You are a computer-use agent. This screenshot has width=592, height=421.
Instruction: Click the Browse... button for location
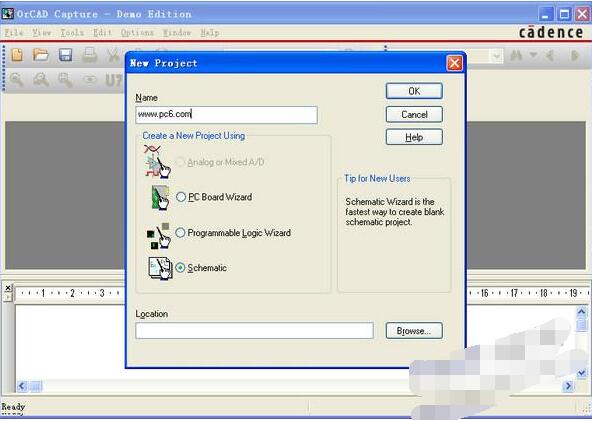point(414,331)
